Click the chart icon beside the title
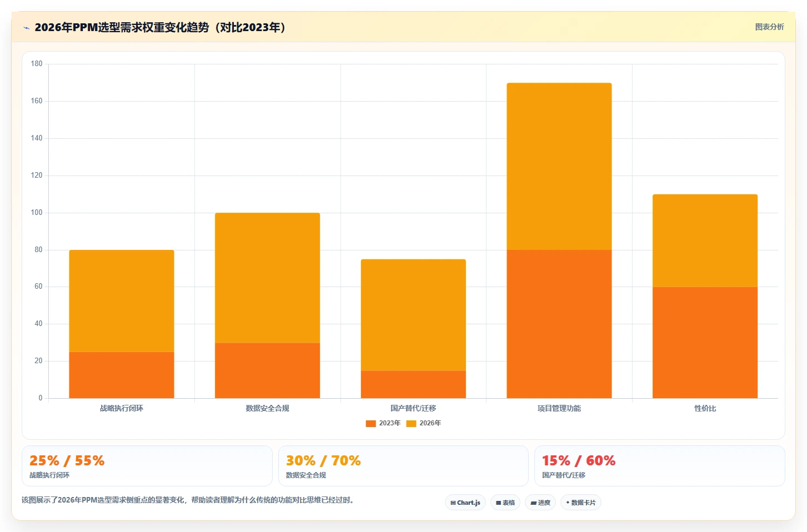The height and width of the screenshot is (532, 807). [x=26, y=28]
